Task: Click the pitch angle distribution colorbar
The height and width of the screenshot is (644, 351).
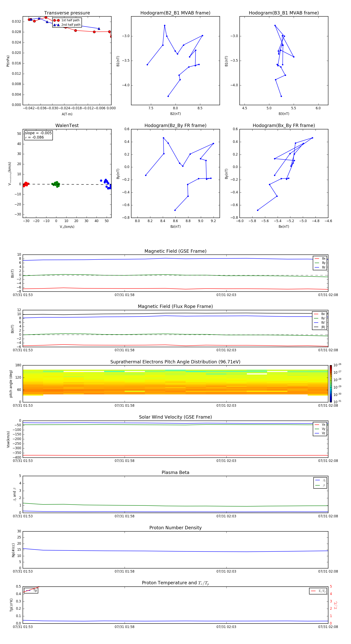Action: click(331, 383)
